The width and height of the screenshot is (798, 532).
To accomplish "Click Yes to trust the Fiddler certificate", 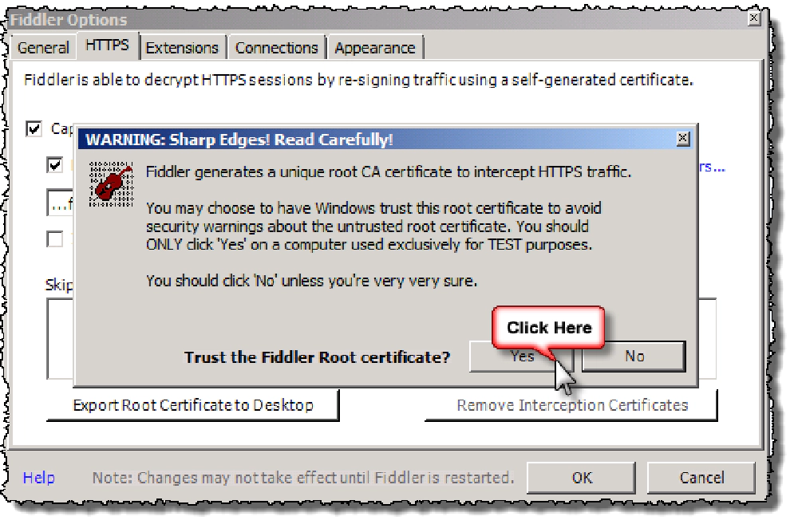I will point(521,357).
